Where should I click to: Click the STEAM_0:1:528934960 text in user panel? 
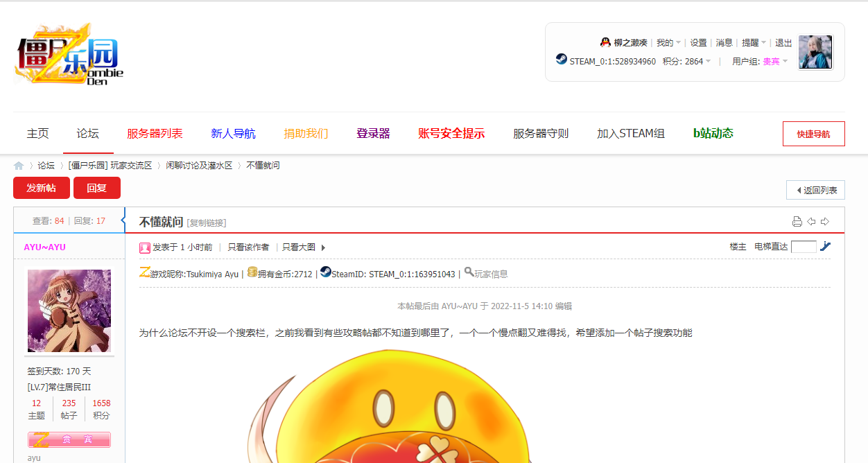click(x=613, y=61)
